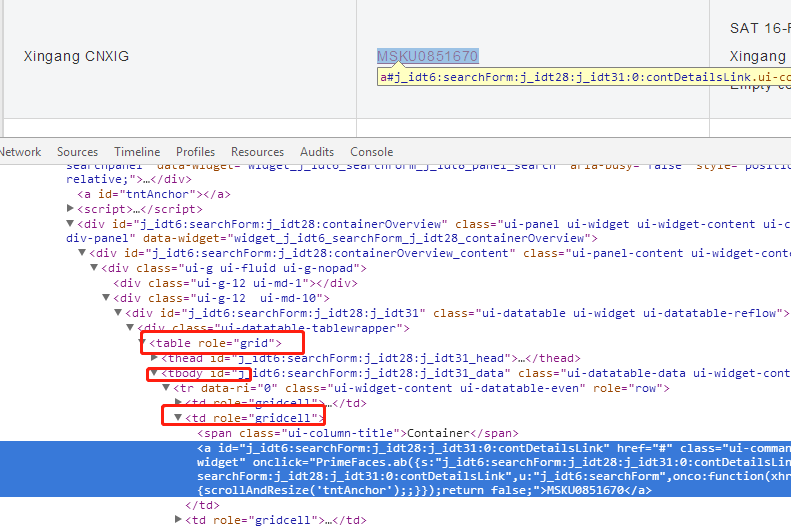Select the table role="grid" element
The width and height of the screenshot is (791, 530).
tap(215, 343)
